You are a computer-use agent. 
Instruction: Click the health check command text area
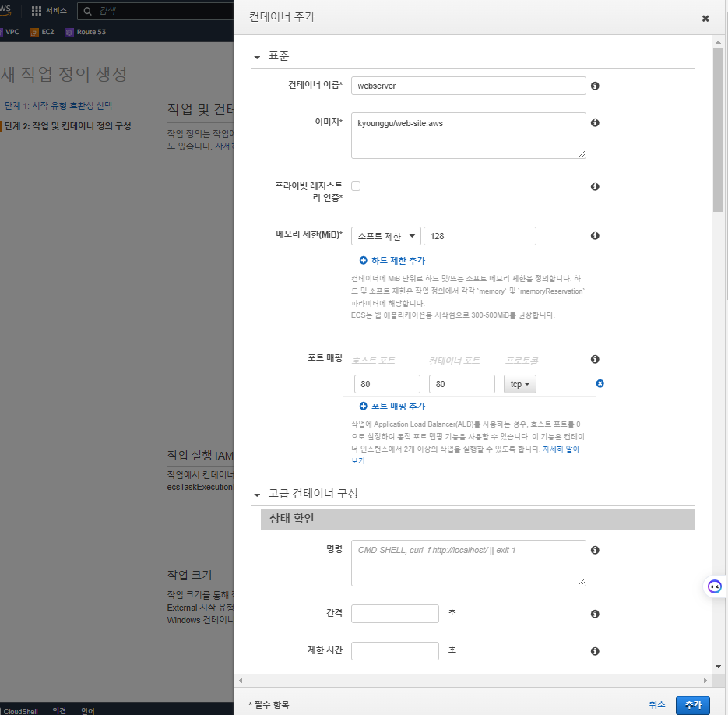[469, 563]
